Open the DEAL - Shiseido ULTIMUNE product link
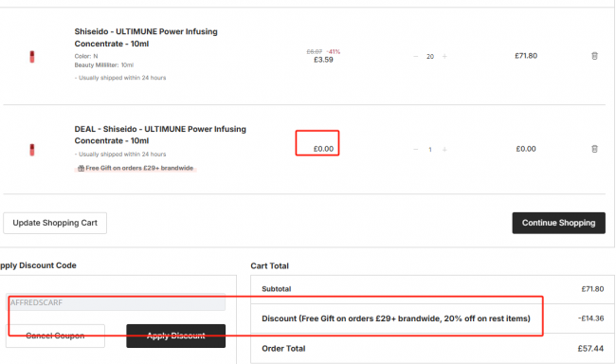This screenshot has height=364, width=616. coord(160,135)
